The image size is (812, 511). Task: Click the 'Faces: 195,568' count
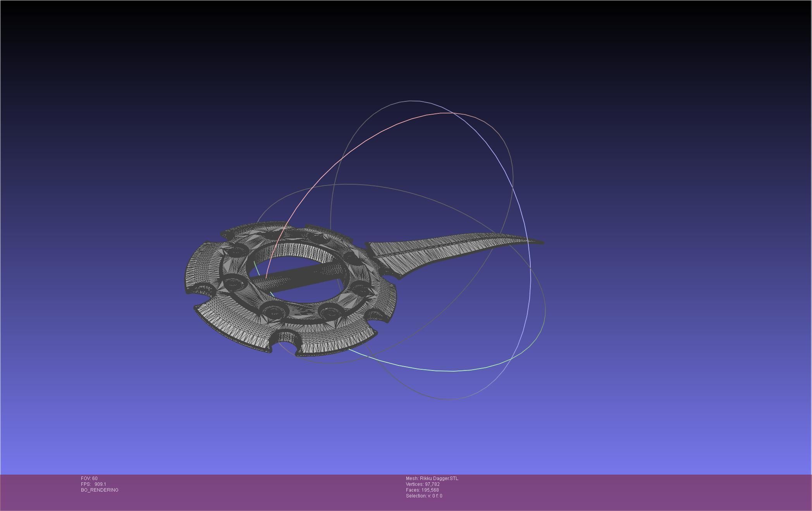click(422, 490)
